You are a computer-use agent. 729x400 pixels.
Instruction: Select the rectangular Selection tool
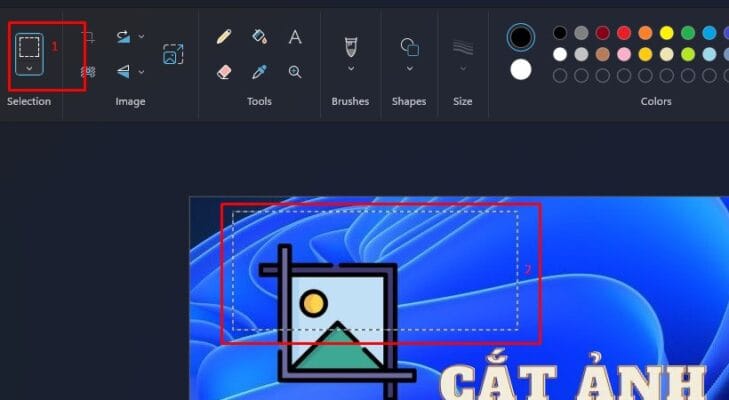(x=29, y=47)
